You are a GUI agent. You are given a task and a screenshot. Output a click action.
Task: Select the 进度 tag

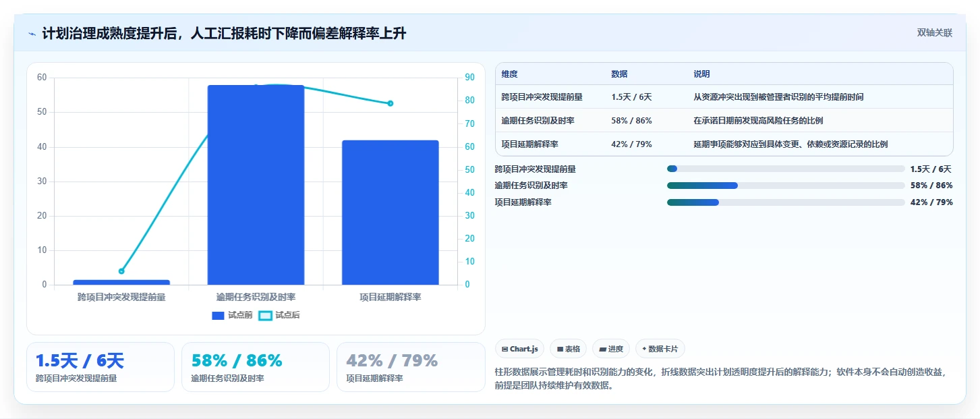tap(611, 349)
